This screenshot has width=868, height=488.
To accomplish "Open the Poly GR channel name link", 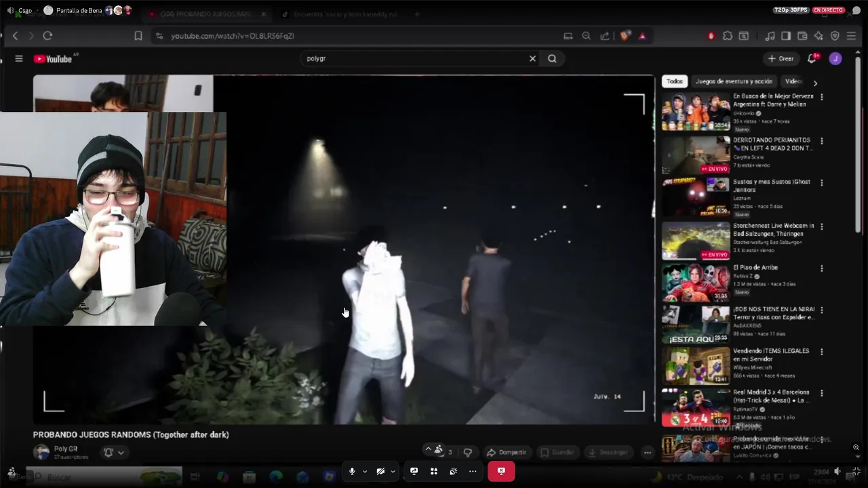I will [x=66, y=449].
